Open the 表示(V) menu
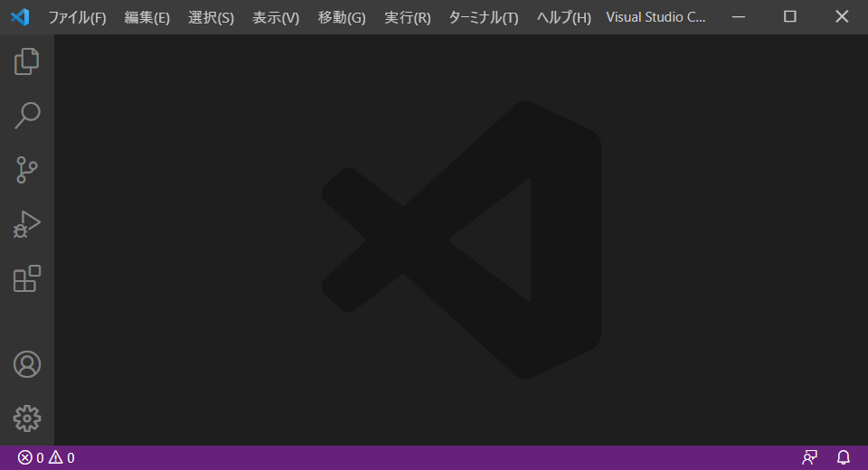The width and height of the screenshot is (868, 470). (x=276, y=17)
